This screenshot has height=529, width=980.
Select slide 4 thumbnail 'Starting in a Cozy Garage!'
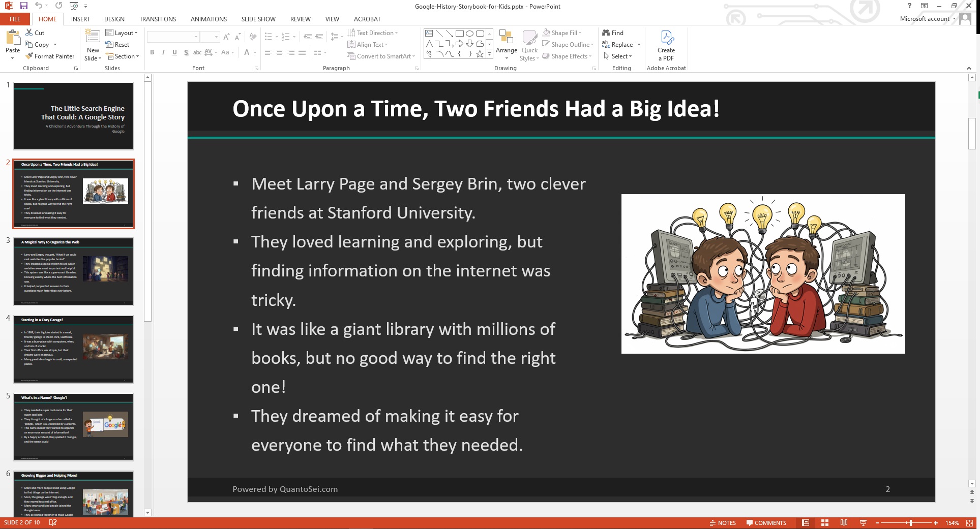click(x=74, y=349)
